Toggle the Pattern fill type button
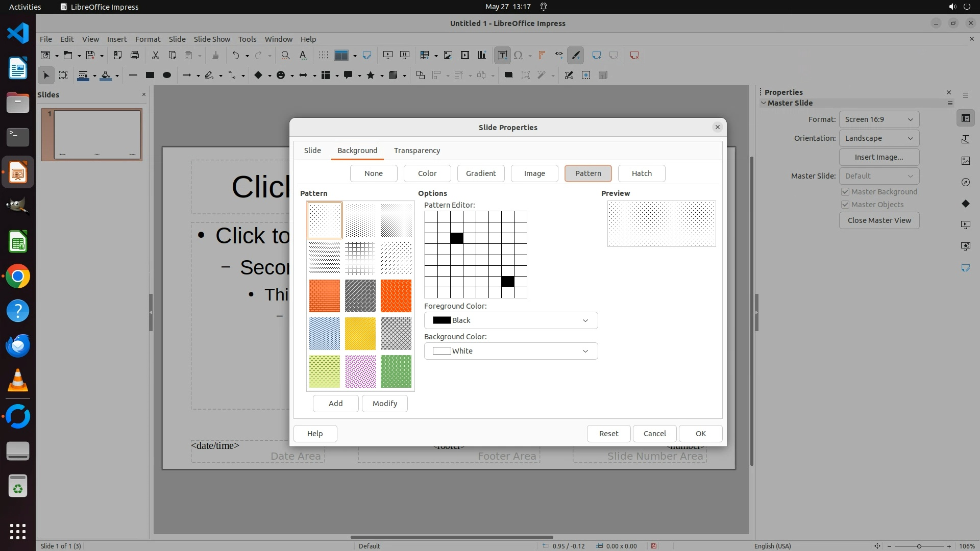This screenshot has width=980, height=551. [587, 173]
